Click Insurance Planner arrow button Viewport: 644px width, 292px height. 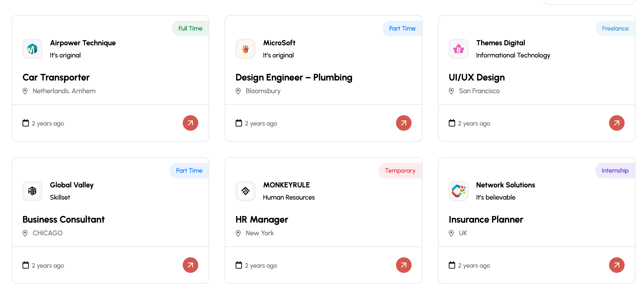click(617, 265)
